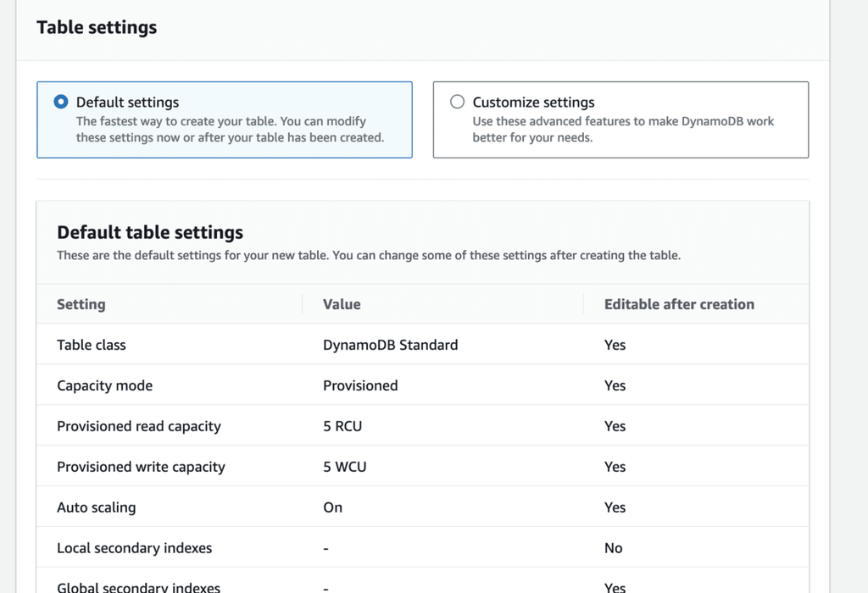868x593 pixels.
Task: Click the Customize settings card description text
Action: point(623,130)
